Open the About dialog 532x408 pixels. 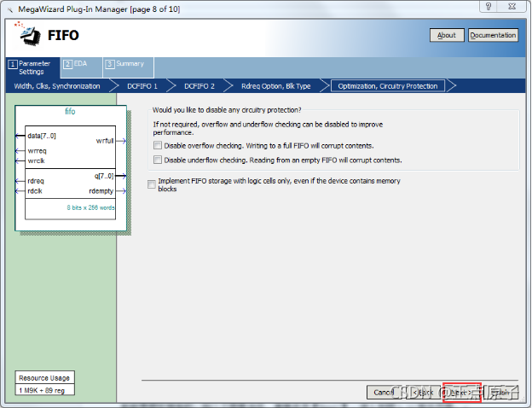tap(447, 35)
